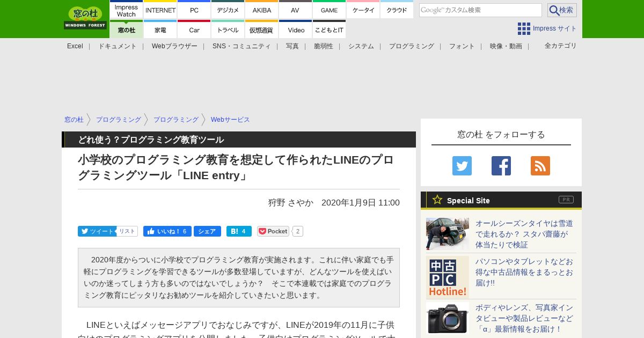Click the 中古PC Hotline! thumbnail
This screenshot has height=338, width=644.
coord(448,277)
